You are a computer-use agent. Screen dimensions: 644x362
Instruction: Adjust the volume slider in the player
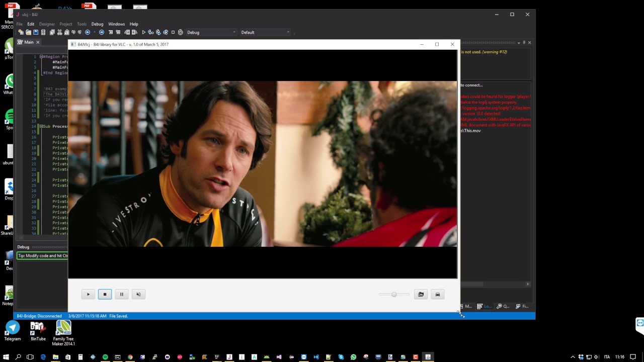394,294
